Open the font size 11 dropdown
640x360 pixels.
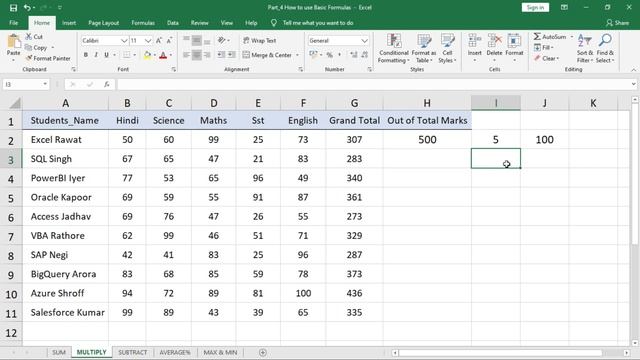(x=148, y=40)
